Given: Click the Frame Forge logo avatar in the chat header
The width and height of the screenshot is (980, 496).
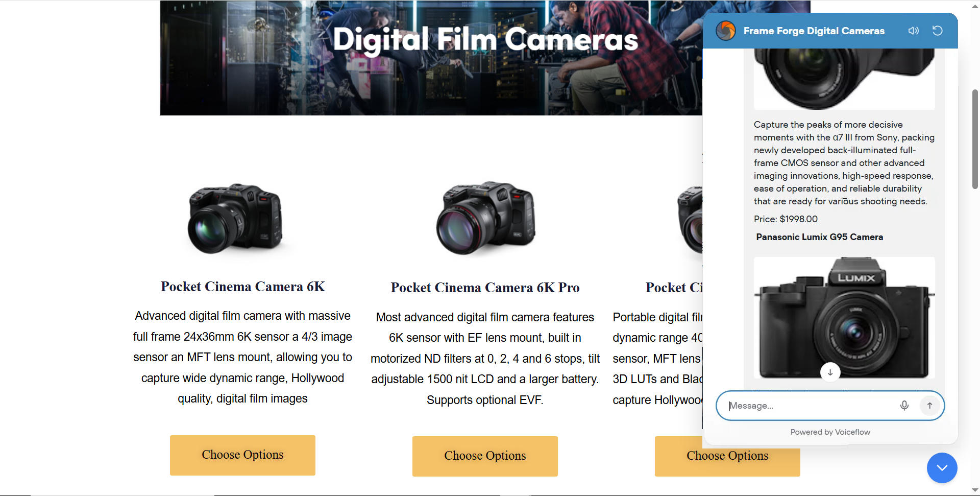Looking at the screenshot, I should 725,31.
